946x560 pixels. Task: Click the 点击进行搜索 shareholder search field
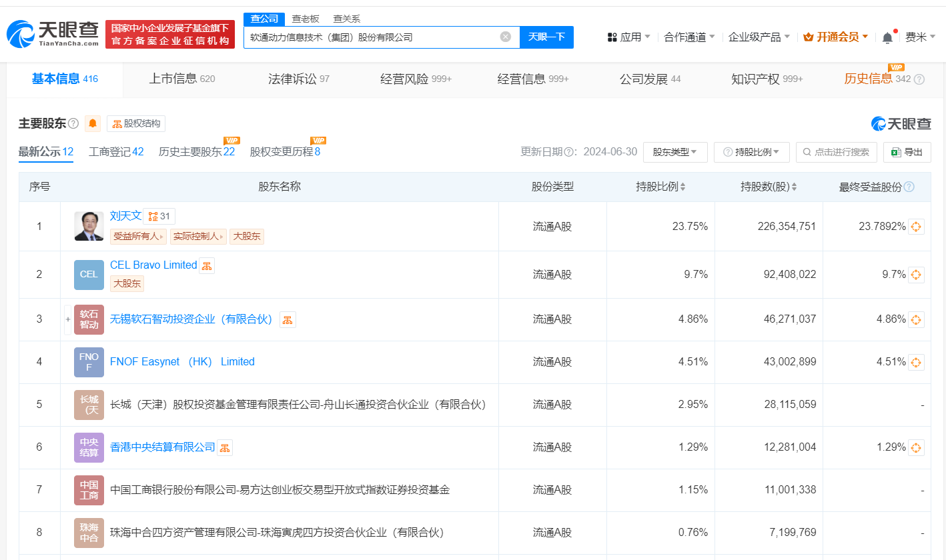point(837,152)
